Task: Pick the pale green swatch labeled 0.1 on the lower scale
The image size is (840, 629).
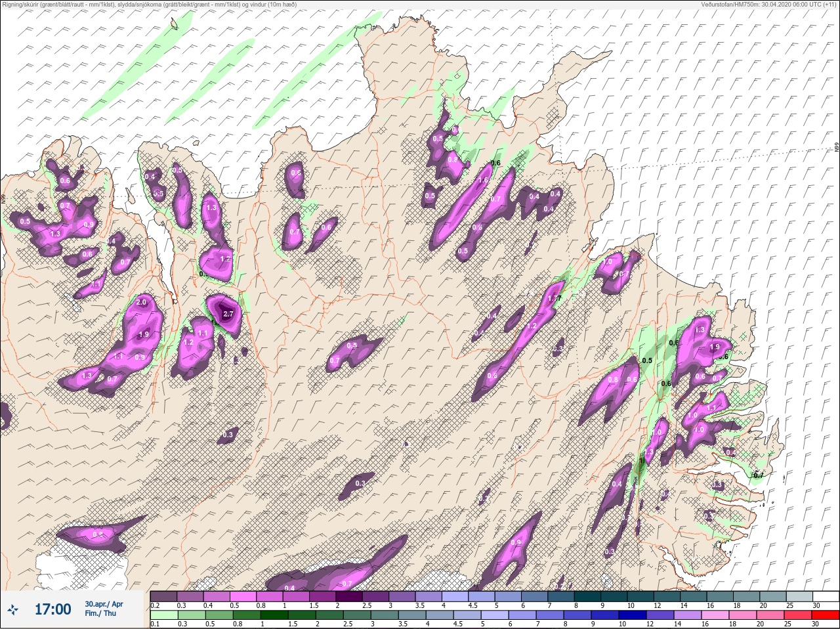Action: (x=163, y=615)
